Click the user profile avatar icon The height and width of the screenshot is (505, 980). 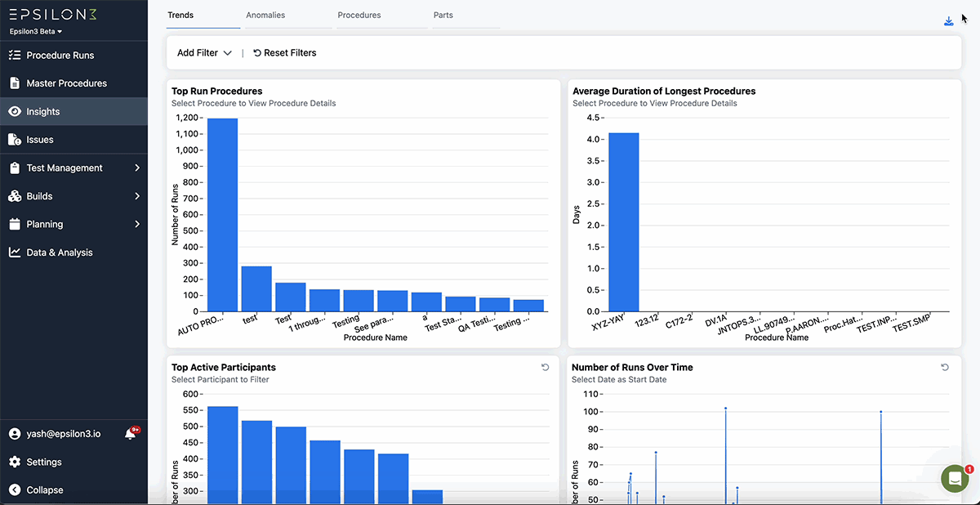pos(14,434)
